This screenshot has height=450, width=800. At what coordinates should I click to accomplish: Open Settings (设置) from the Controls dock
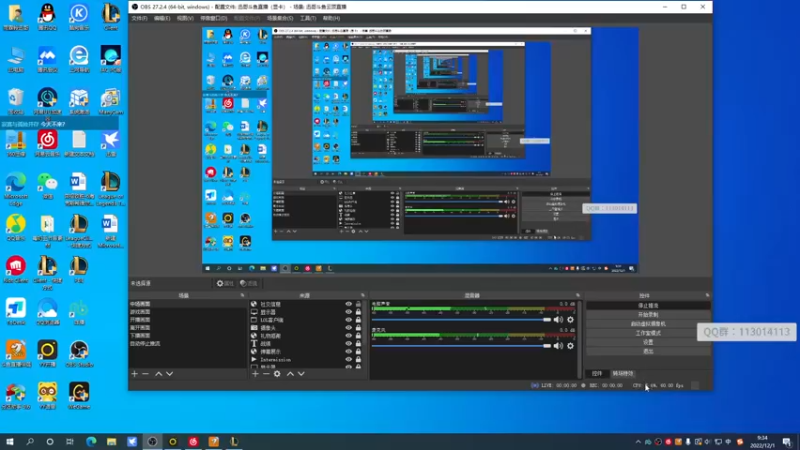[x=648, y=342]
